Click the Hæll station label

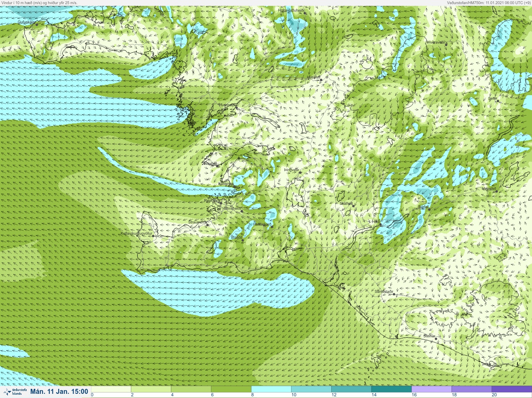[x=375, y=222]
